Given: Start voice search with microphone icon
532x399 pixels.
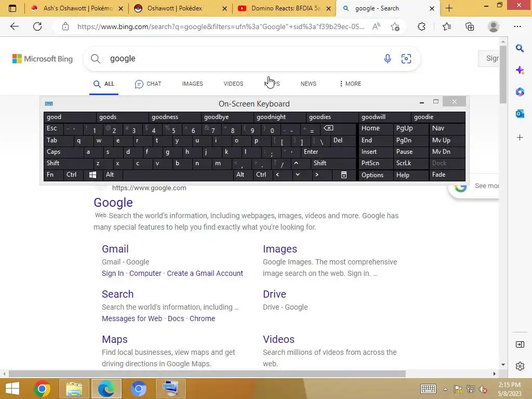Looking at the screenshot, I should click(388, 59).
